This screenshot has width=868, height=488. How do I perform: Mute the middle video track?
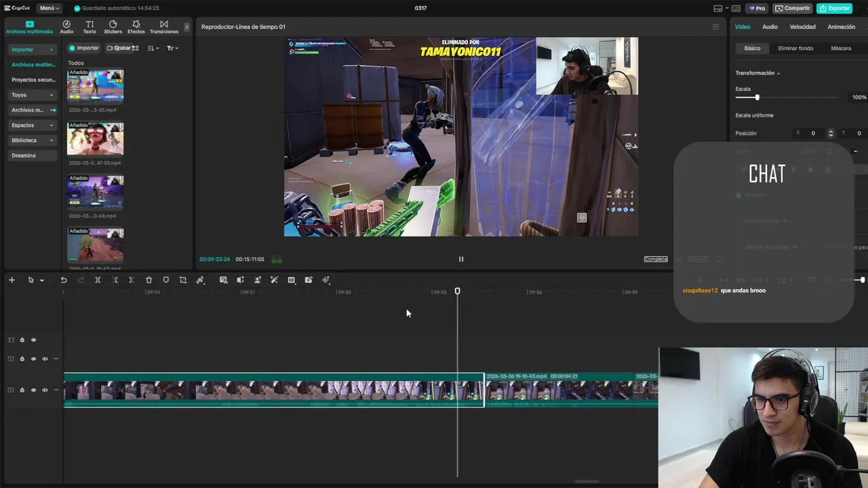tap(45, 359)
